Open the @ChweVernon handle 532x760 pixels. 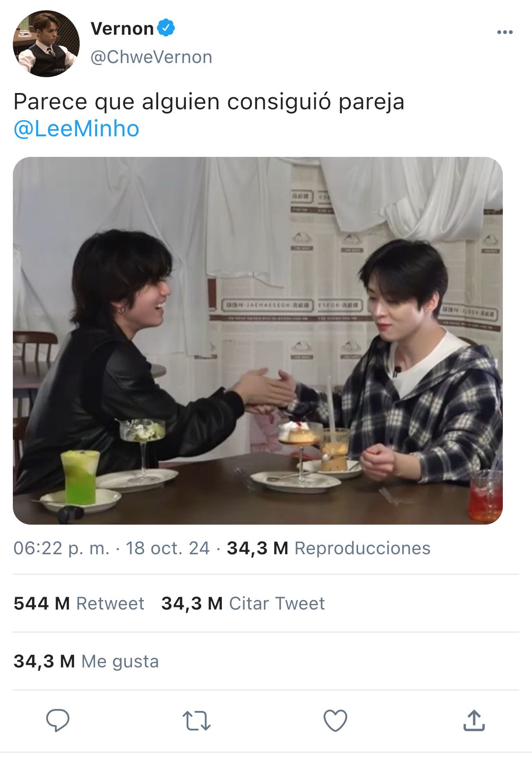click(x=151, y=57)
